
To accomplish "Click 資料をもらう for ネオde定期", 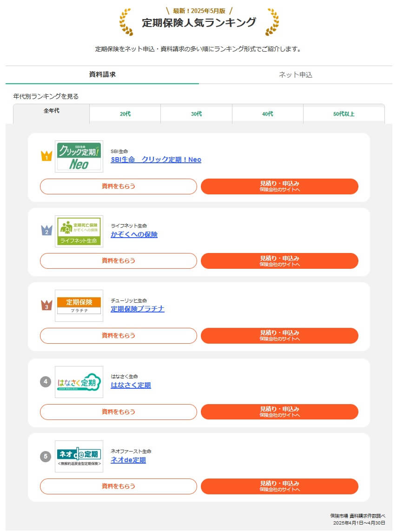I will [x=119, y=486].
